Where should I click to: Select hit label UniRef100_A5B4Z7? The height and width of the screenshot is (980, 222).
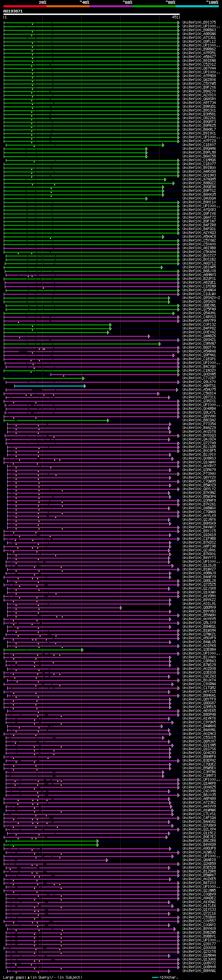tap(199, 57)
